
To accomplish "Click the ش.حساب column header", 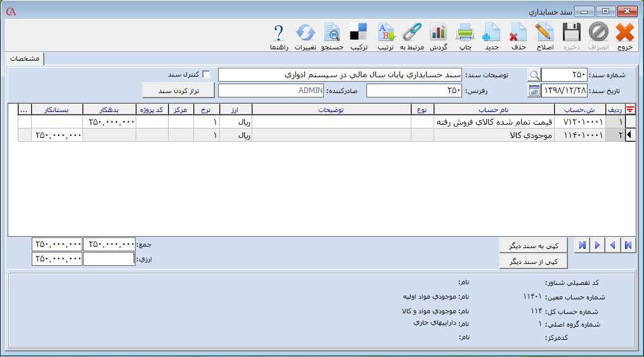I will coord(579,110).
